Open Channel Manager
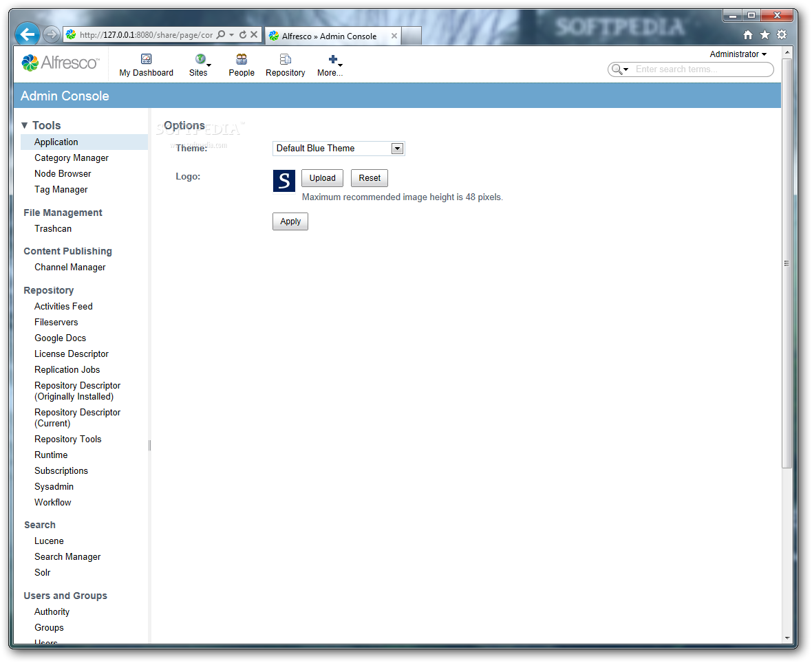Image resolution: width=812 pixels, height=663 pixels. click(x=70, y=267)
